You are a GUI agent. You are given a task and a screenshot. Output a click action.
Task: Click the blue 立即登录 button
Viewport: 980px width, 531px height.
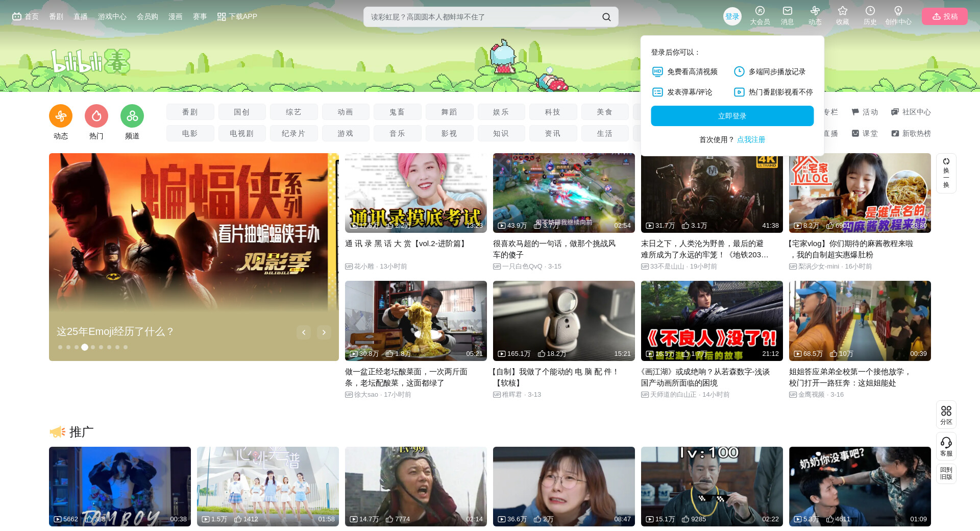[x=732, y=116]
